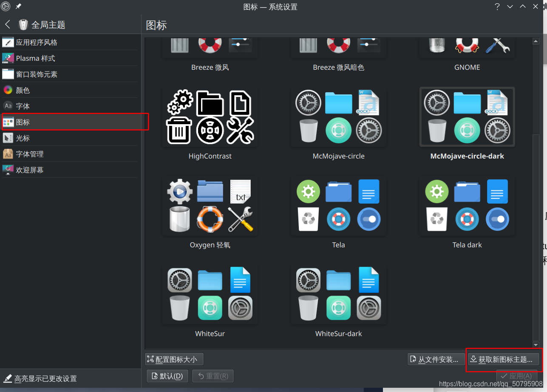Screen dimensions: 547x392
Task: Click the 全局主题 header icon
Action: (x=23, y=25)
